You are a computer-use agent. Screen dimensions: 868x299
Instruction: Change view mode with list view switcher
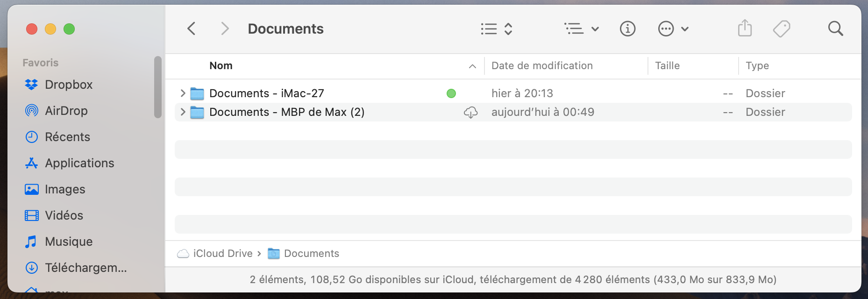pyautogui.click(x=497, y=28)
